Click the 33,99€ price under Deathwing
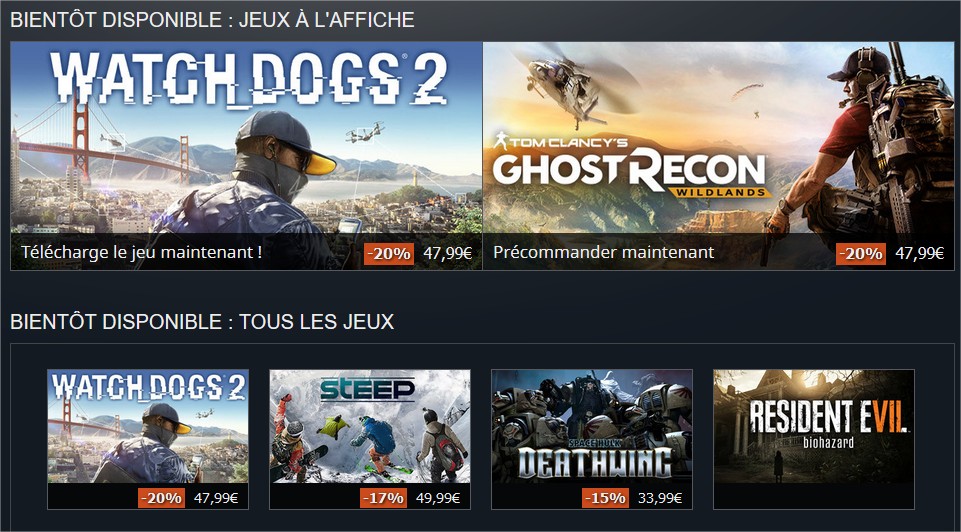961x532 pixels. [x=659, y=498]
